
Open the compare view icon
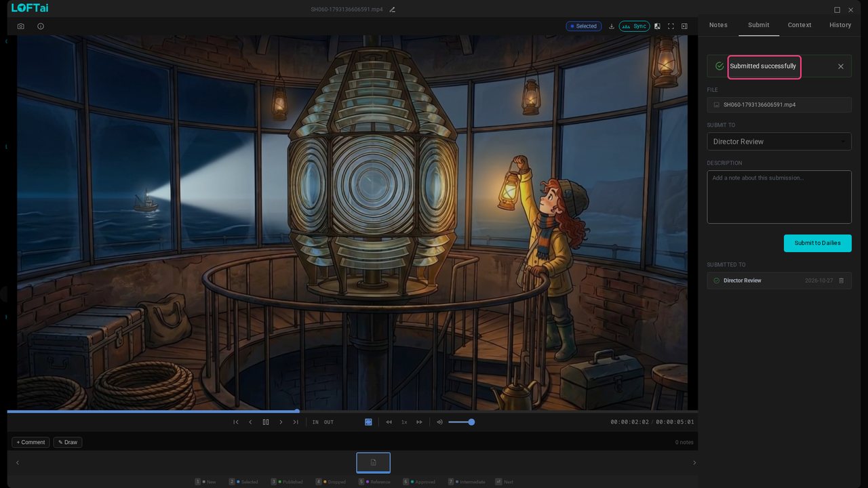(657, 26)
